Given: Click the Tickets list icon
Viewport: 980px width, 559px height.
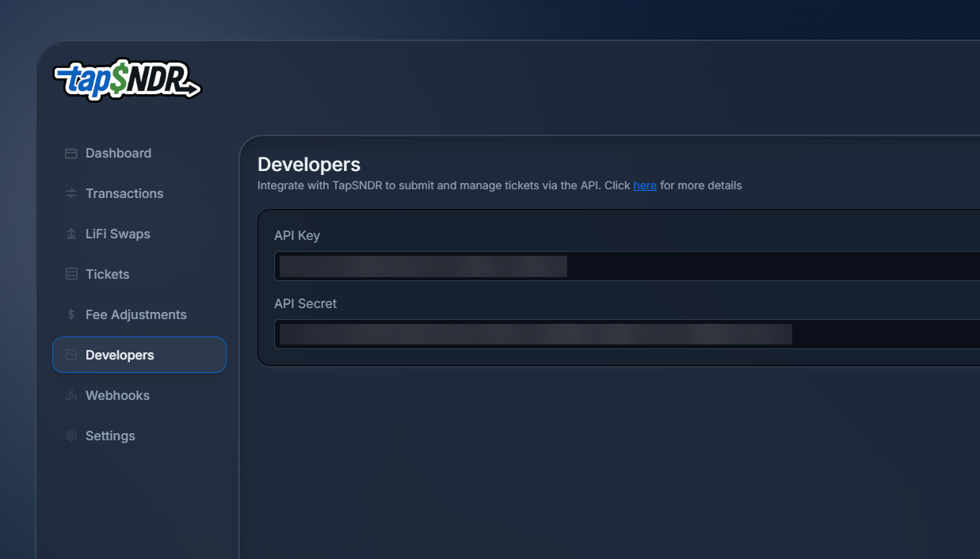Looking at the screenshot, I should coord(71,275).
